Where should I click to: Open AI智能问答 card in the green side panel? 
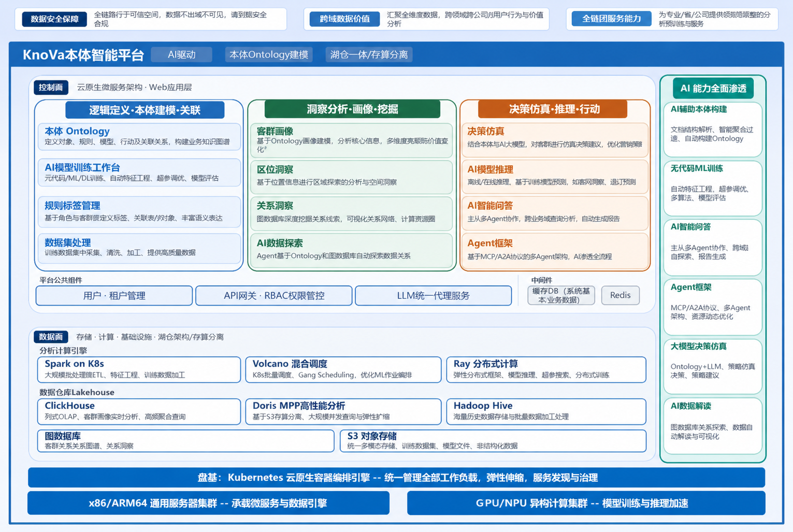point(713,247)
